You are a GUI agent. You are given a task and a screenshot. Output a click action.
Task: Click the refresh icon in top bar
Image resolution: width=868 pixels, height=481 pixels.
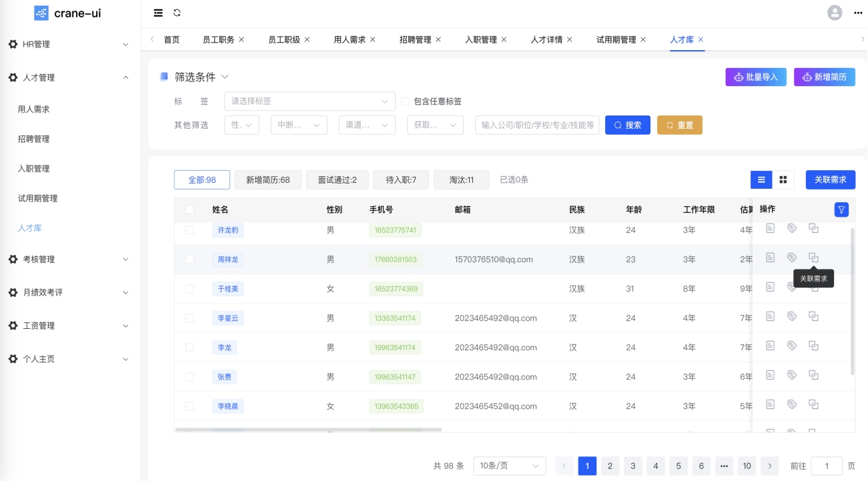tap(177, 13)
